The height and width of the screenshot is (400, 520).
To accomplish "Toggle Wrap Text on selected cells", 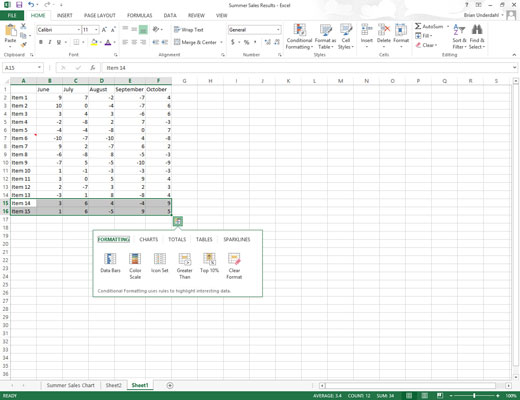I will [x=189, y=30].
